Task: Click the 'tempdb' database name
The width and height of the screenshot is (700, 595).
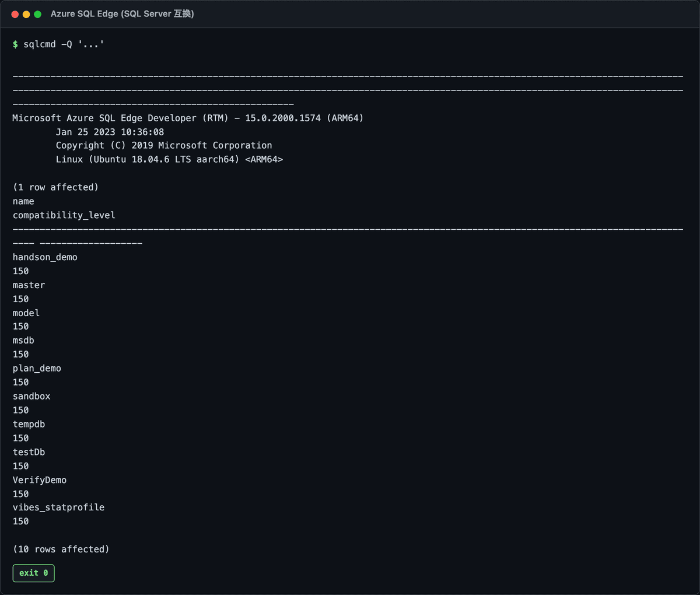Action: pos(29,425)
